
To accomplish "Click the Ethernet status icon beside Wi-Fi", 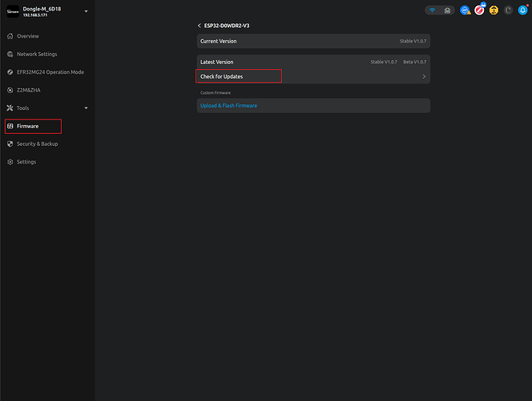I will (447, 10).
